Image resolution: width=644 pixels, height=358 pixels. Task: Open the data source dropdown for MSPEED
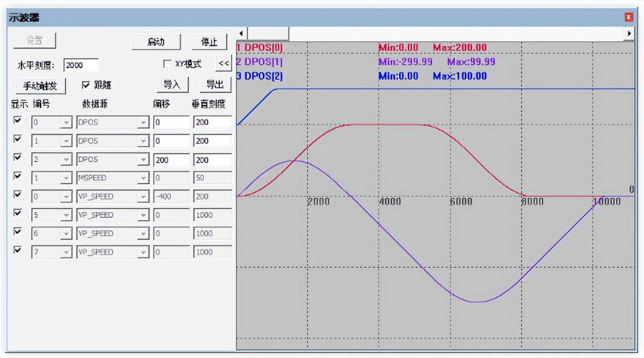point(143,179)
